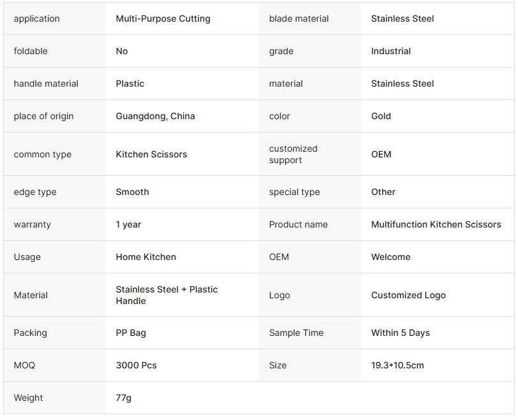Select the 'Gold' color value
The width and height of the screenshot is (518, 420).
point(381,116)
